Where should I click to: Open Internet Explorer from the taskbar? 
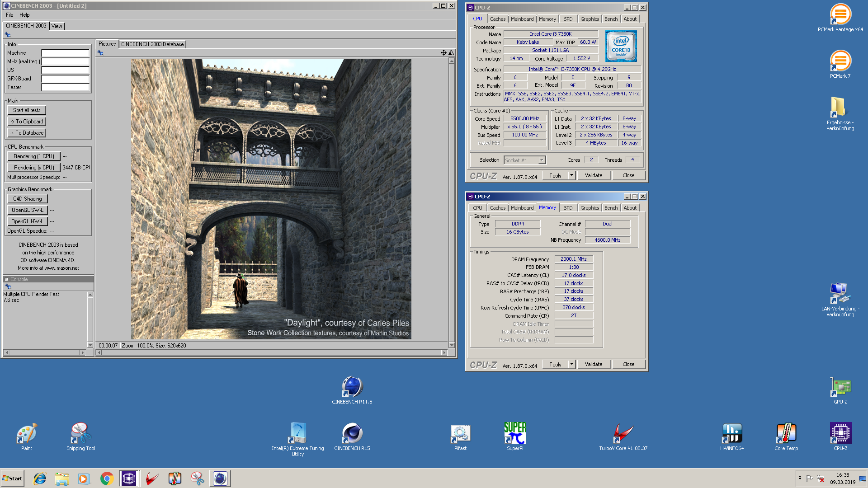pos(40,479)
